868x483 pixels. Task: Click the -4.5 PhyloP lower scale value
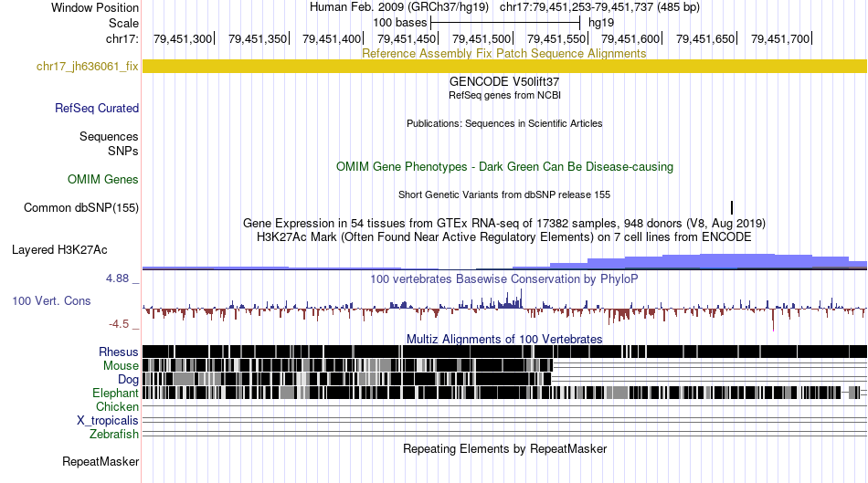119,323
